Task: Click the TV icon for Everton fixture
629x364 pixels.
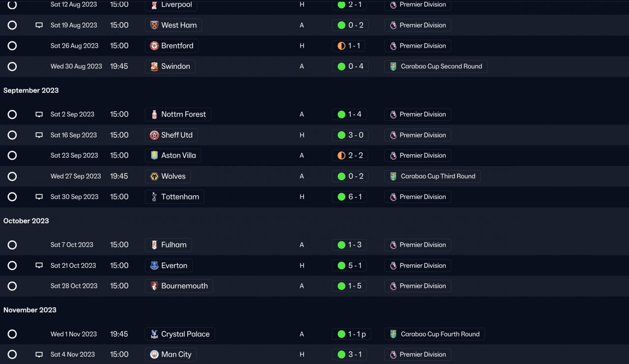Action: pos(39,265)
